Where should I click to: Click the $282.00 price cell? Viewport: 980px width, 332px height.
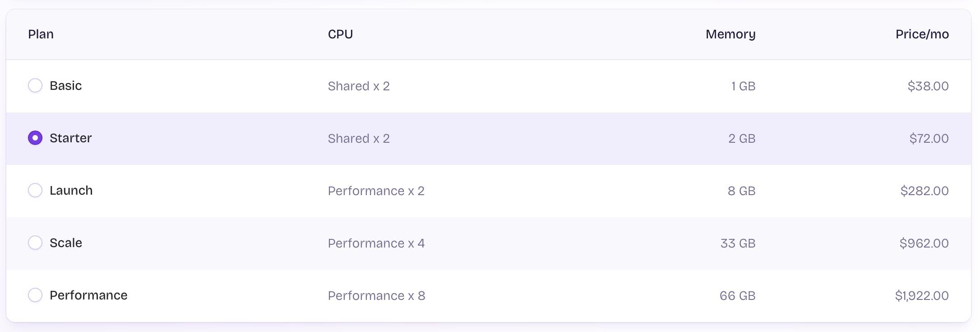(x=924, y=191)
